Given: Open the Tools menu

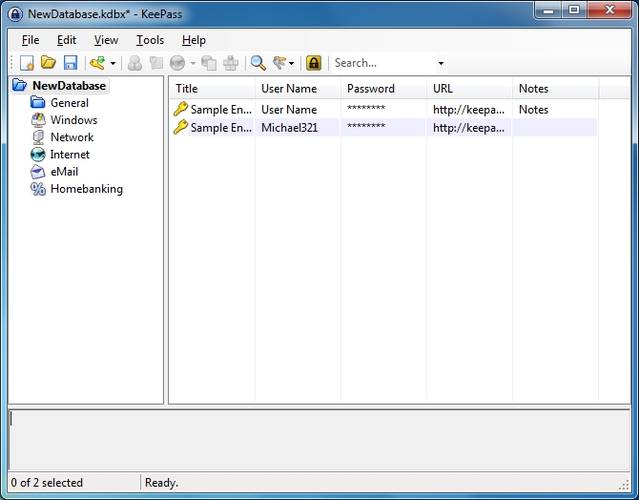Looking at the screenshot, I should click(x=150, y=40).
